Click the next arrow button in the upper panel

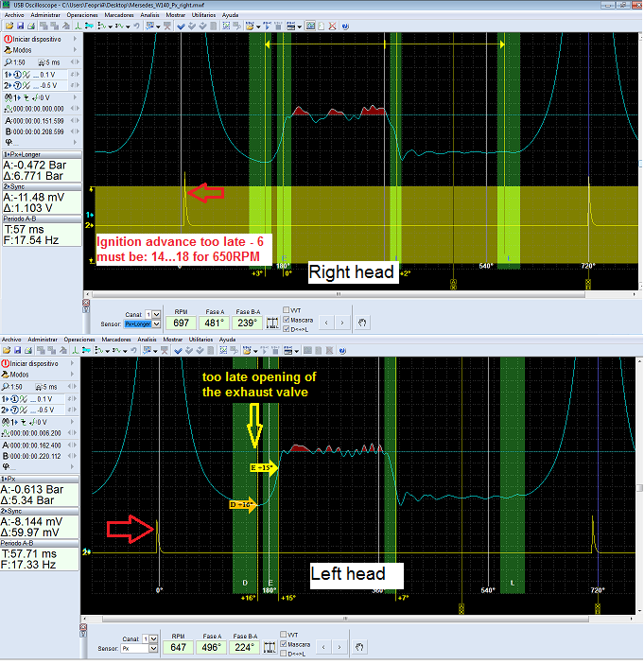(x=342, y=323)
